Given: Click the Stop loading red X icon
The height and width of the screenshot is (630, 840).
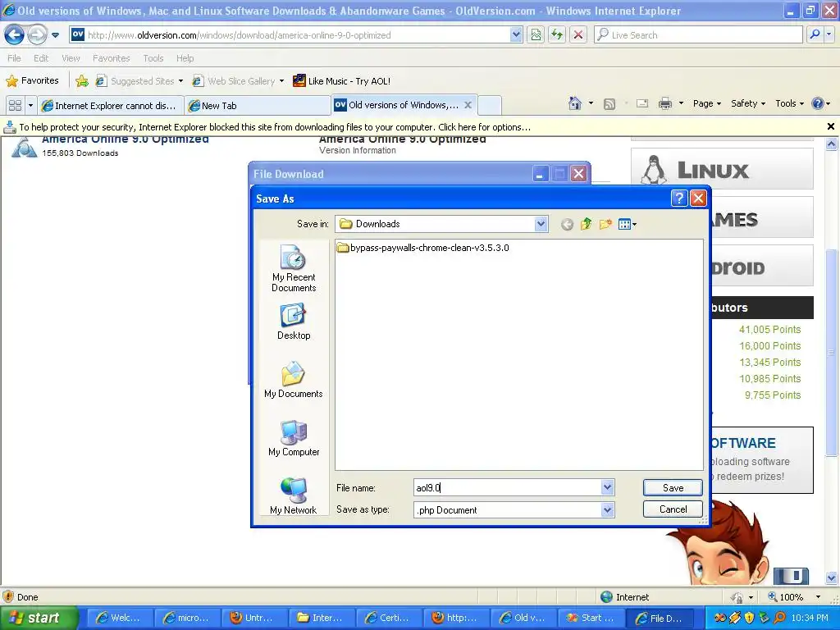Looking at the screenshot, I should [578, 35].
